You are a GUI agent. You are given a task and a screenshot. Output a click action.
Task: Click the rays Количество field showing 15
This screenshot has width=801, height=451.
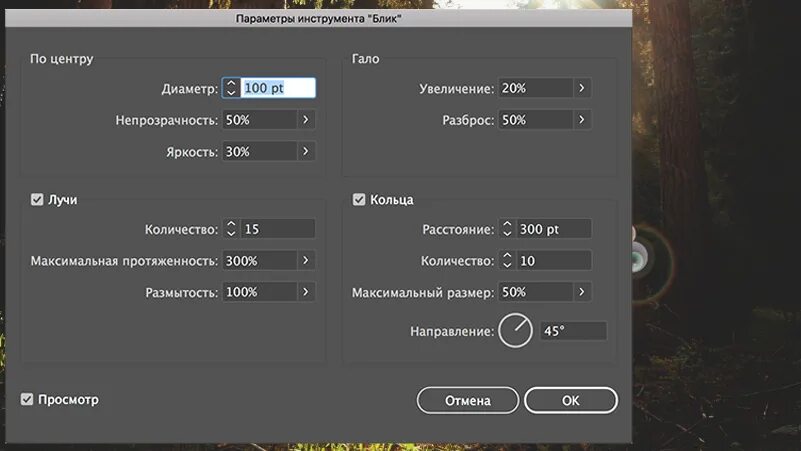pos(277,228)
